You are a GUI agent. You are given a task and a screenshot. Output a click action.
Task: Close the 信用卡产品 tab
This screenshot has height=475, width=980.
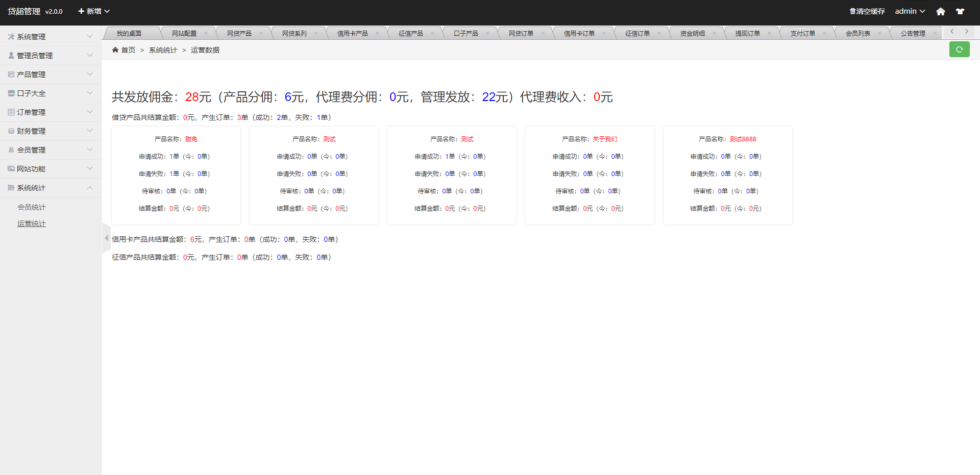pyautogui.click(x=377, y=34)
